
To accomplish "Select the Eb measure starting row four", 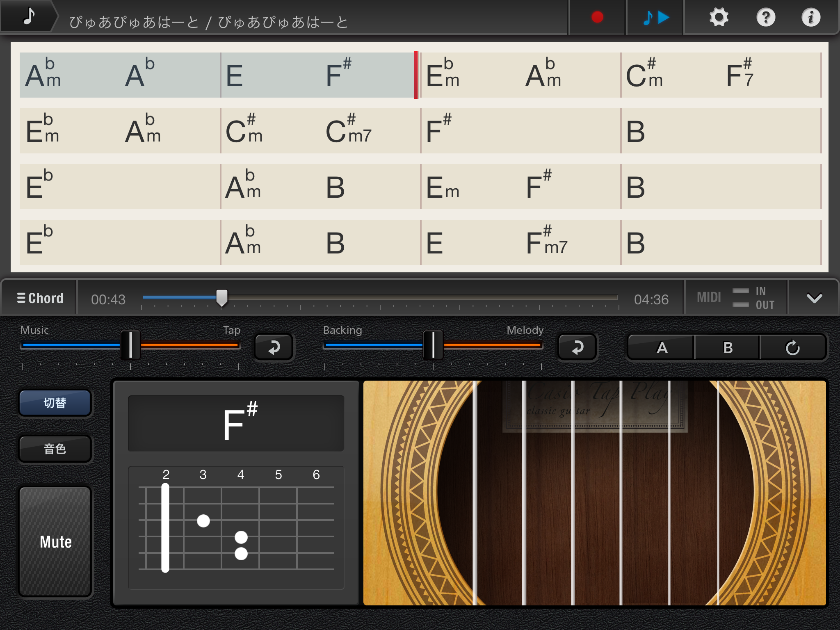I will tap(120, 242).
